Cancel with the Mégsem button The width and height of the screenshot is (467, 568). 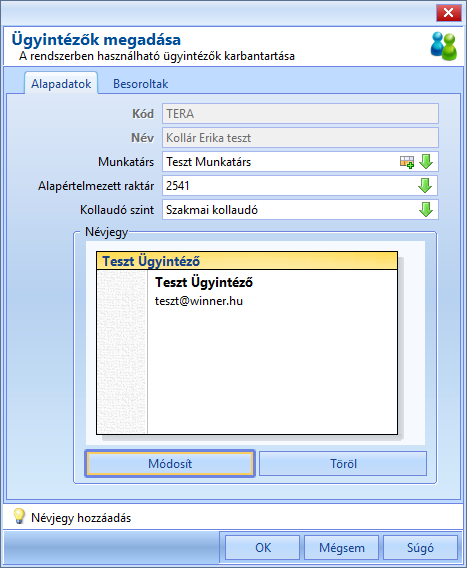coord(342,548)
